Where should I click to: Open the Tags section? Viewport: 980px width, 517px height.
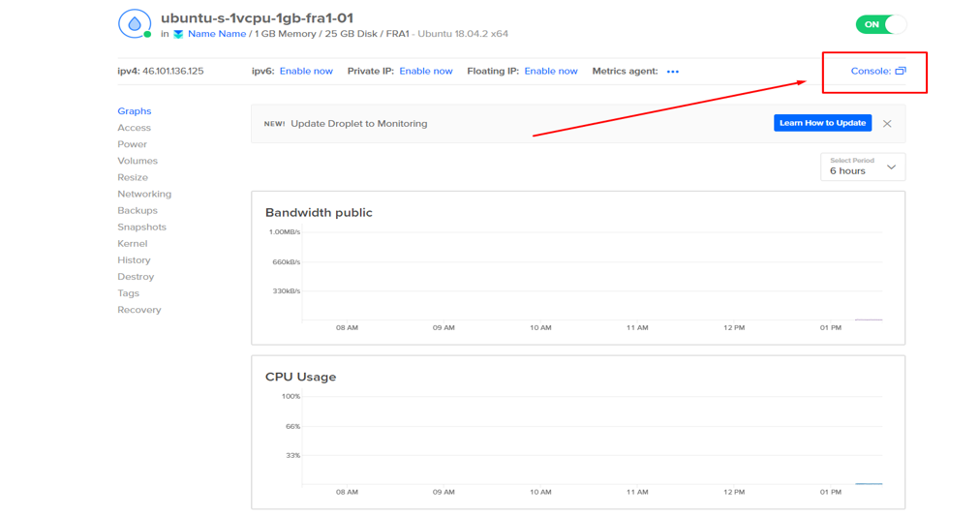(x=128, y=293)
